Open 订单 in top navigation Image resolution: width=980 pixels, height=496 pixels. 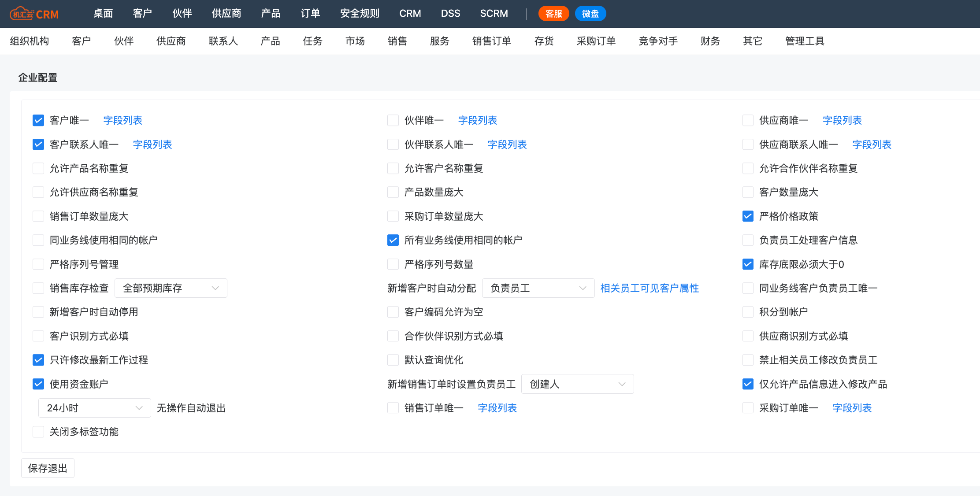310,14
